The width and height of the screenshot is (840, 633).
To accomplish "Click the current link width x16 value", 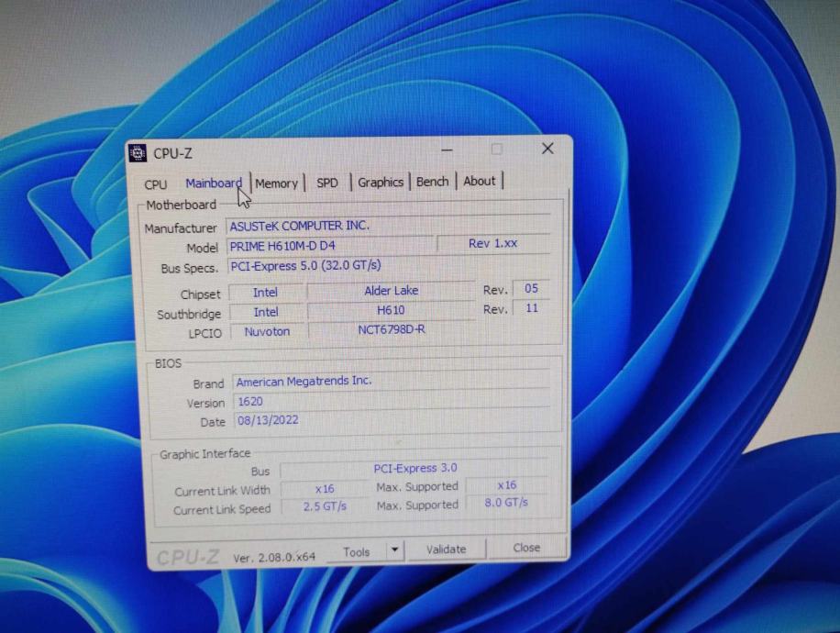I will pos(325,489).
